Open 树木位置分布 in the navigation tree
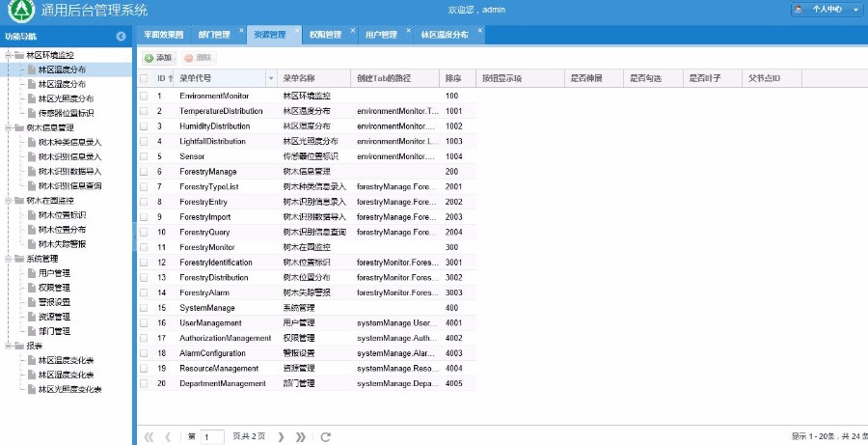The image size is (868, 445). (x=62, y=230)
